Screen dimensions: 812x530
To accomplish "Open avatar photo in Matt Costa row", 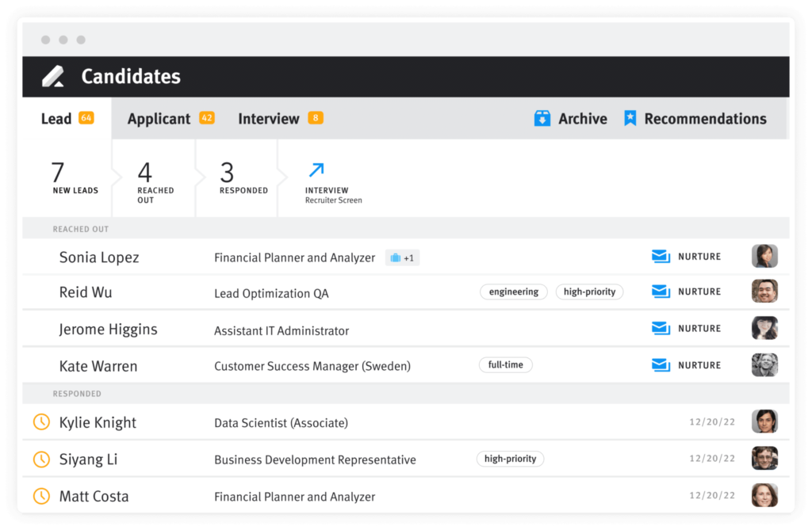I will (x=764, y=495).
